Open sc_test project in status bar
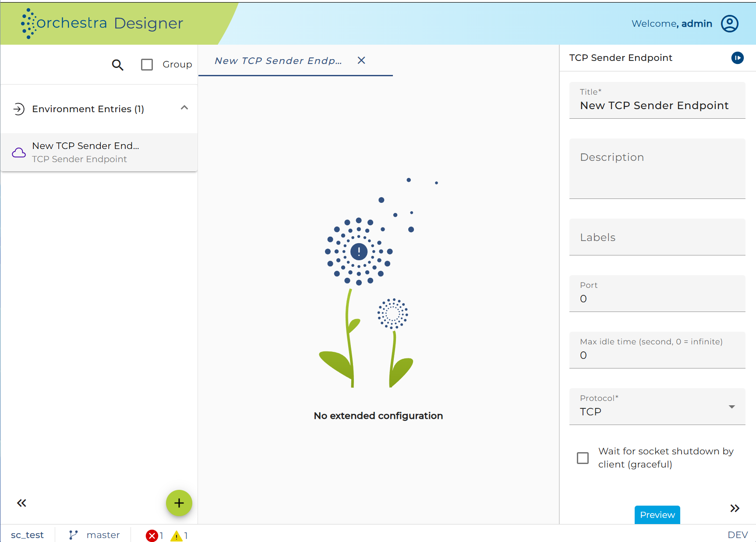This screenshot has width=756, height=542. point(27,535)
